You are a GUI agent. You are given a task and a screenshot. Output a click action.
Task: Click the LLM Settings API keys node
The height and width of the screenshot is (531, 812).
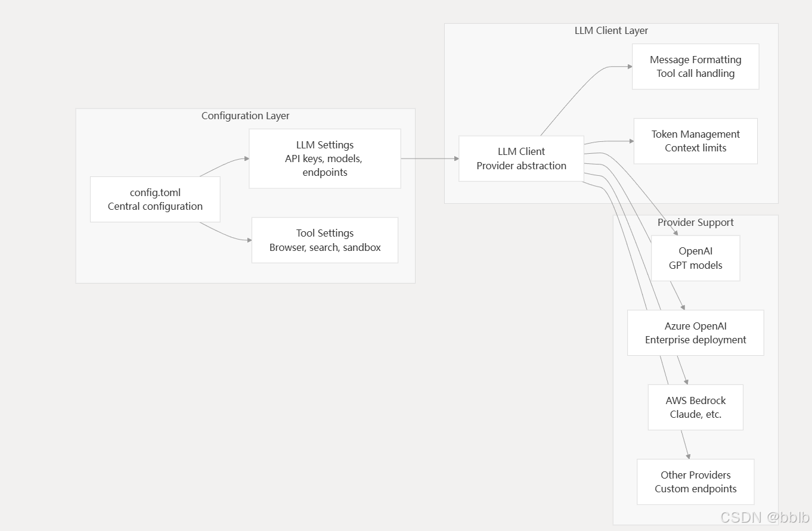(325, 159)
